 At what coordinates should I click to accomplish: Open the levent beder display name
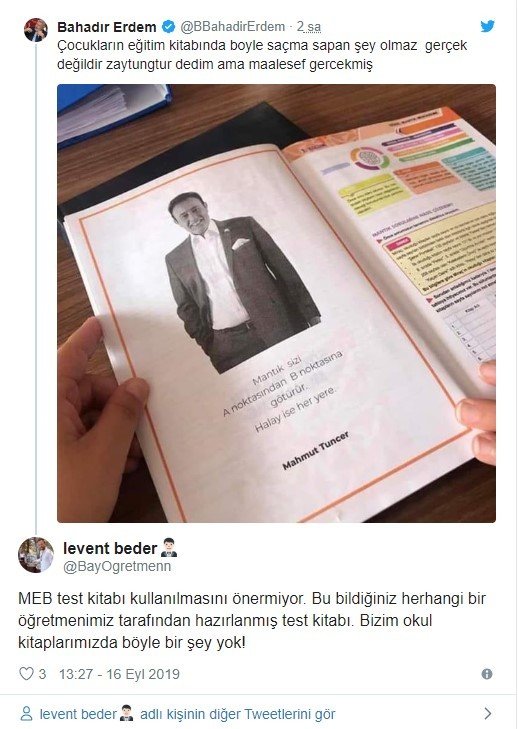click(x=110, y=548)
